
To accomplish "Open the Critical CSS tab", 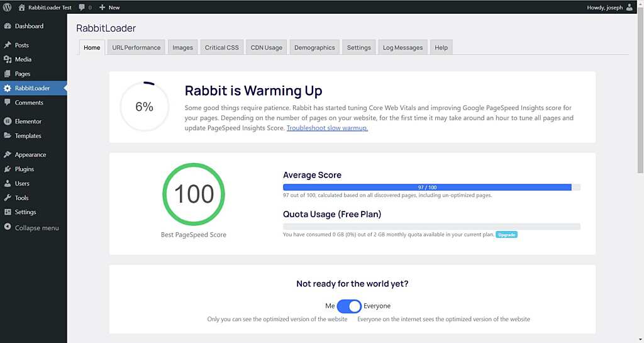I will click(x=222, y=47).
